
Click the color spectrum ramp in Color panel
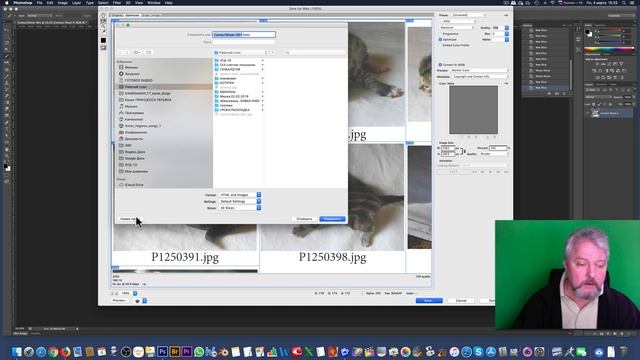pos(609,50)
